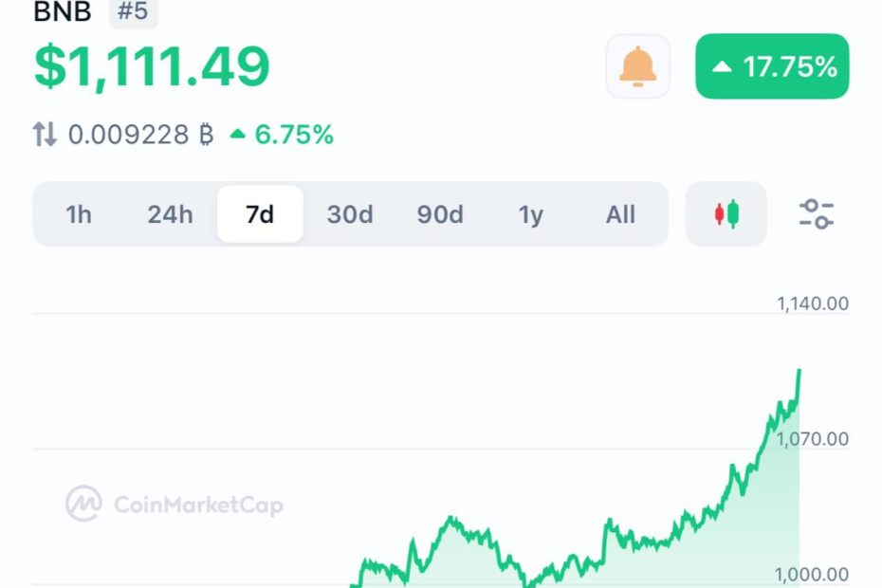Open the 30d chart view
Viewport: 882px width, 588px height.
[349, 215]
